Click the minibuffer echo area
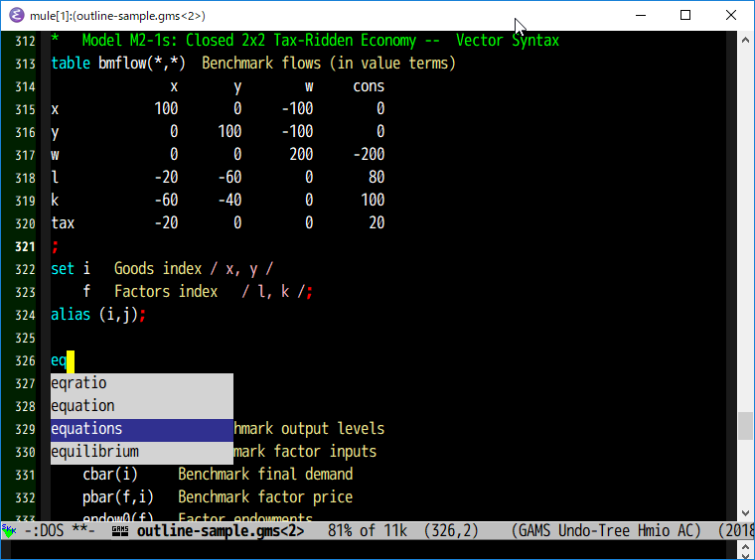The image size is (755, 560). click(x=369, y=549)
